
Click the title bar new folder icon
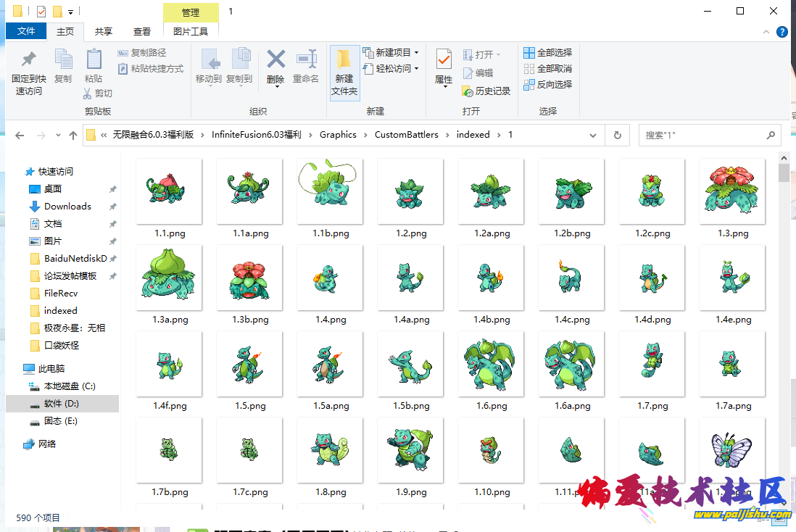click(57, 11)
